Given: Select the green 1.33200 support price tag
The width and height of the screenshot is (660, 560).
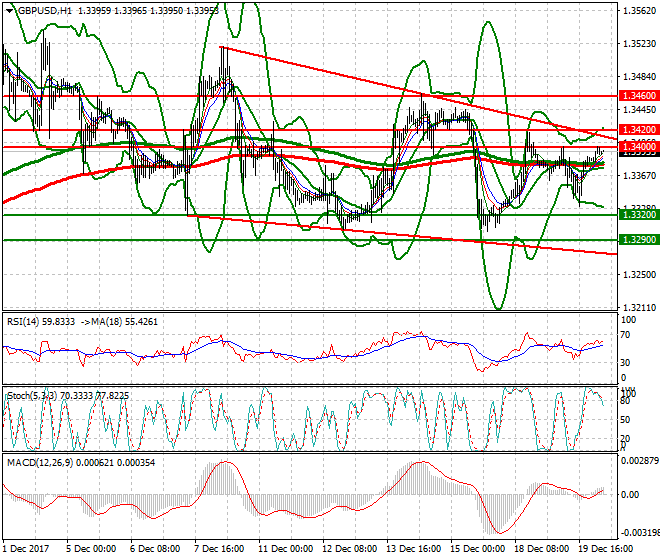Looking at the screenshot, I should pos(638,215).
